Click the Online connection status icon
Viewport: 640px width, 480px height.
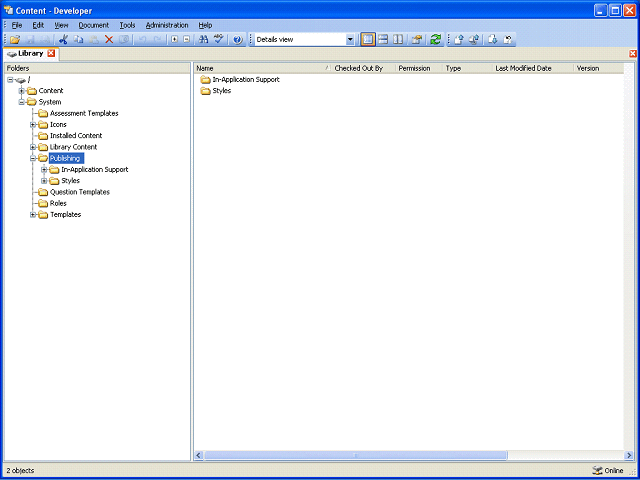597,470
